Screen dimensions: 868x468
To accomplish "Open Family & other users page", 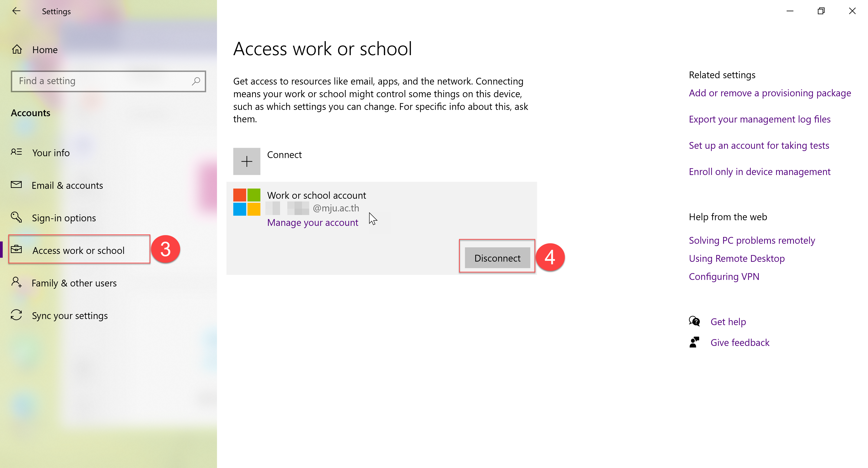I will 74,283.
